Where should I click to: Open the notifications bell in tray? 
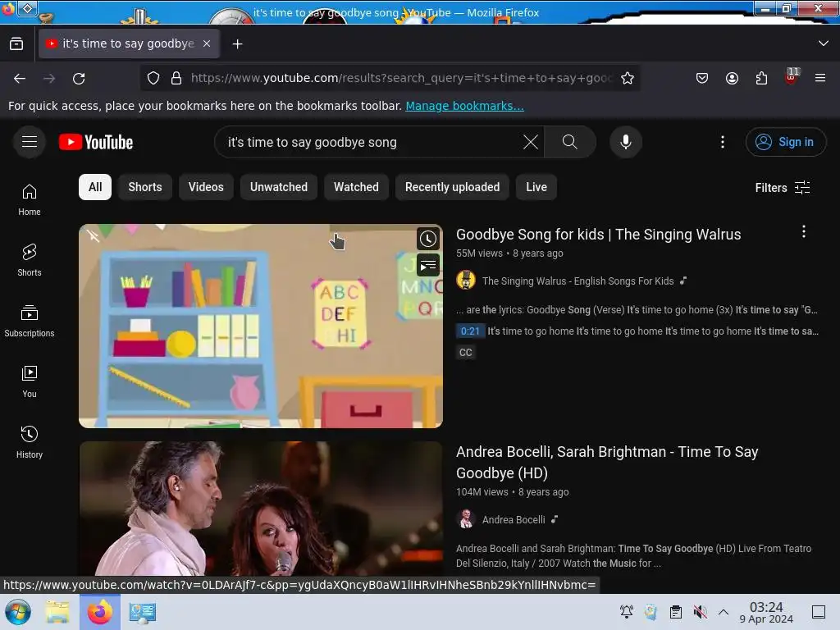pyautogui.click(x=626, y=612)
